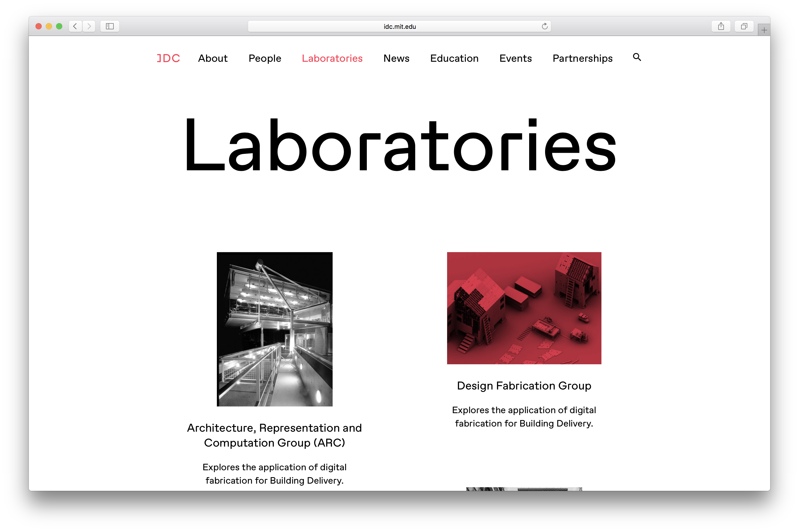
Task: Reload the page via the refresh icon
Action: (544, 26)
